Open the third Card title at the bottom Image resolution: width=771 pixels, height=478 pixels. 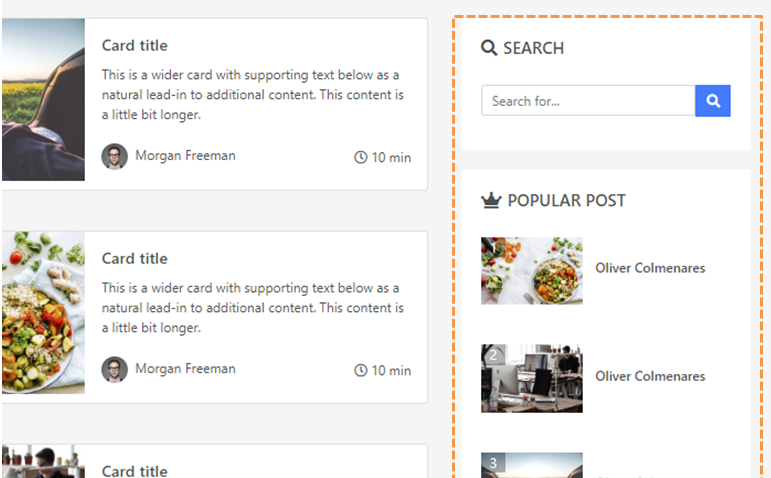(x=135, y=471)
